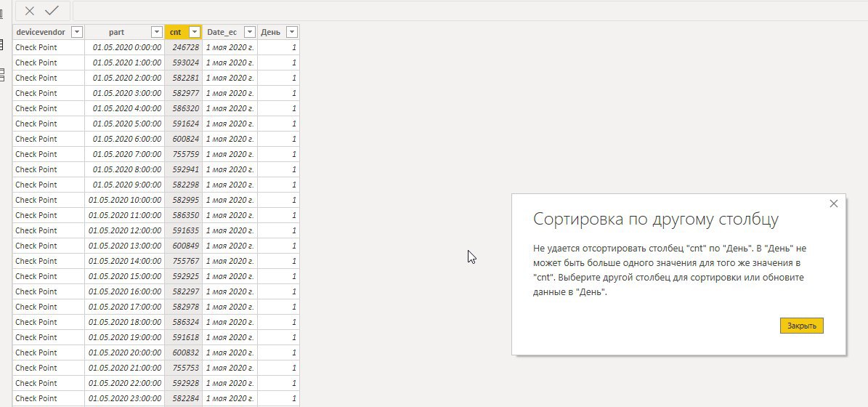Image resolution: width=868 pixels, height=407 pixels.
Task: Click cnt value 586324
Action: pyautogui.click(x=183, y=322)
